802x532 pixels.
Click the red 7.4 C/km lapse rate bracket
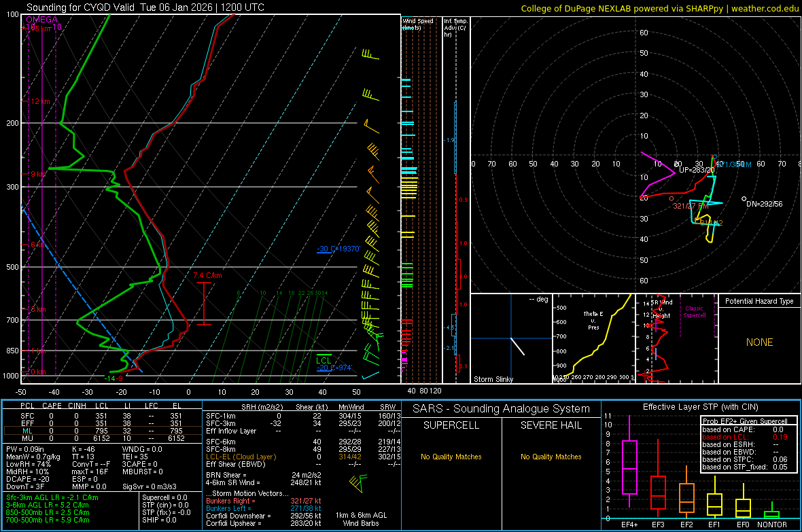pyautogui.click(x=204, y=303)
